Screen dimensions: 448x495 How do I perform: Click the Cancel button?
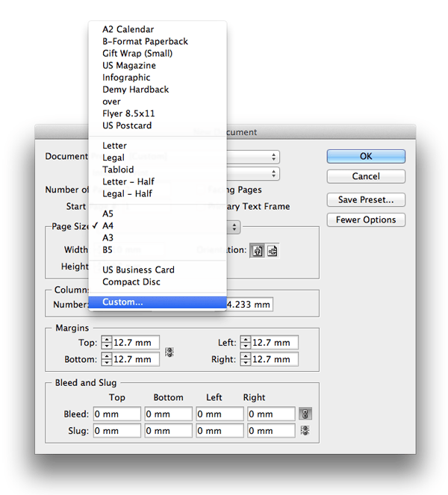pos(366,176)
